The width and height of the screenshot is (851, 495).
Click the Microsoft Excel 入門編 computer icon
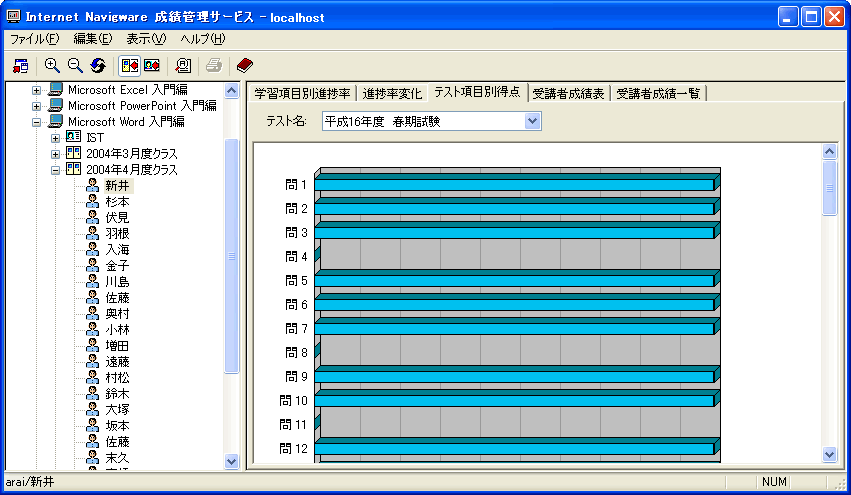55,89
